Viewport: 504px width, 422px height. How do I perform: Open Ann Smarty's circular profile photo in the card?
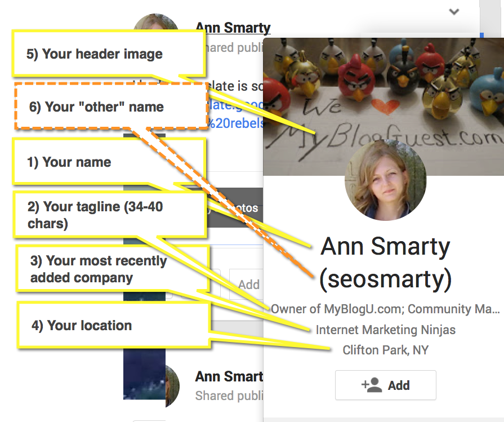(x=385, y=180)
